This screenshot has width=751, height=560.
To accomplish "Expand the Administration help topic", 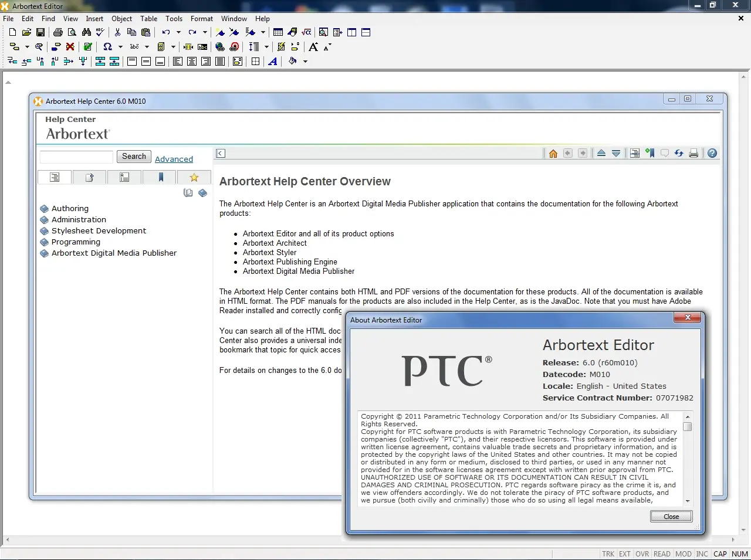I will tap(79, 219).
